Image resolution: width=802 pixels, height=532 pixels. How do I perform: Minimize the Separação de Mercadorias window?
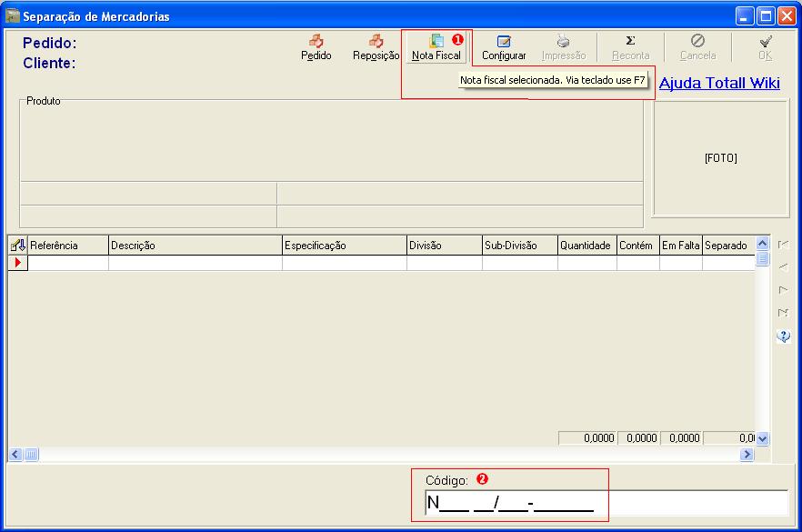744,16
